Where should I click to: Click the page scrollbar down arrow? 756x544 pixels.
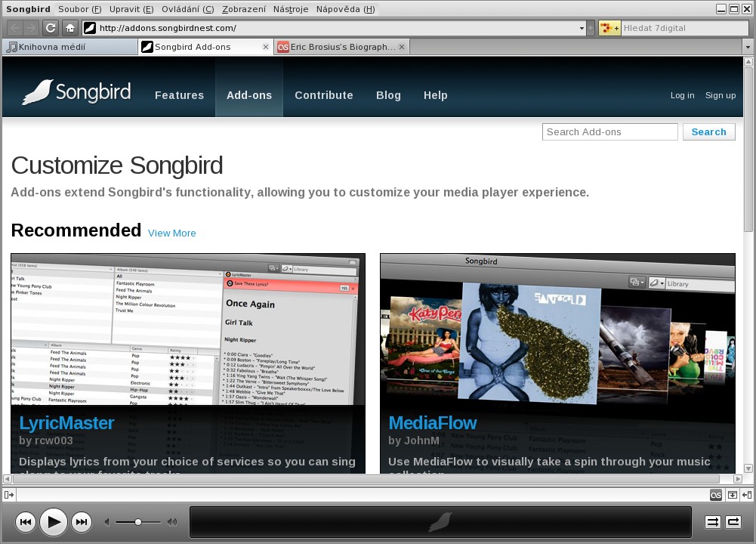pyautogui.click(x=748, y=468)
